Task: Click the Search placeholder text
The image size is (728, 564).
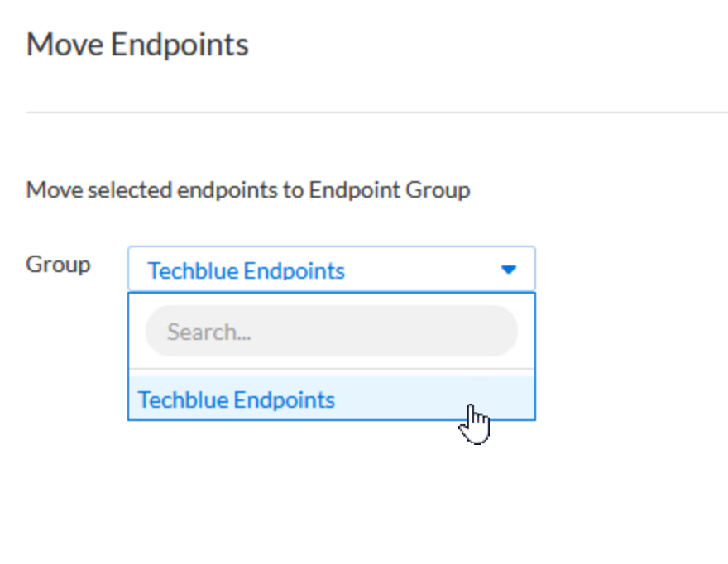Action: 209,332
